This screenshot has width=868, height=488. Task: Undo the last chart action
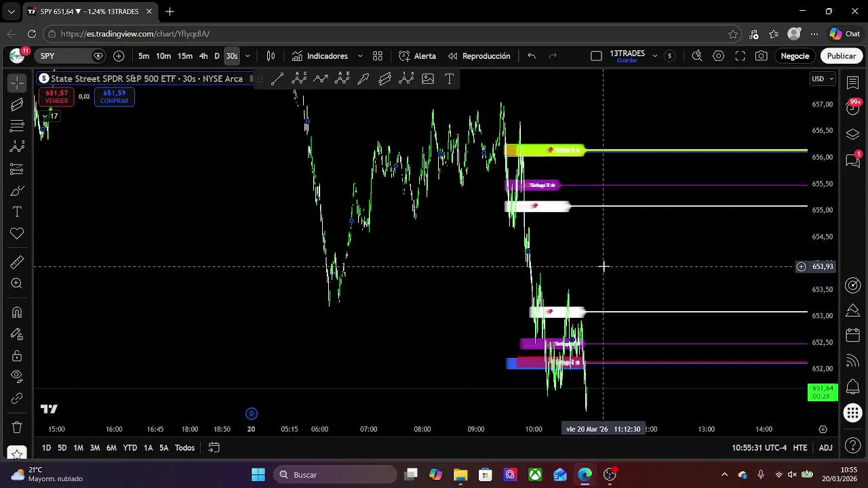tap(532, 56)
